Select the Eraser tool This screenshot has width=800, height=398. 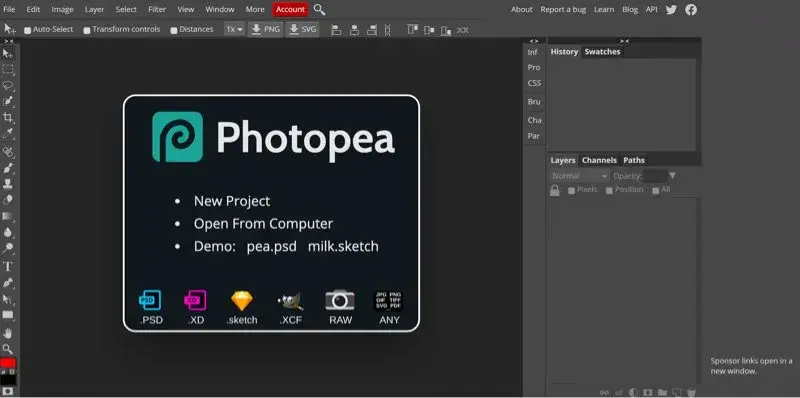pos(8,200)
